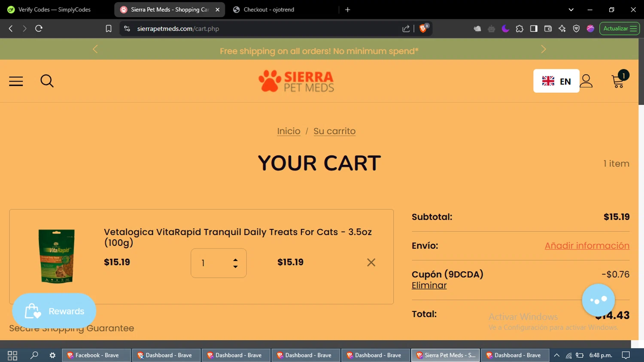Open the taskbar settings gear icon
Screen dimensions: 644x362
click(52, 355)
